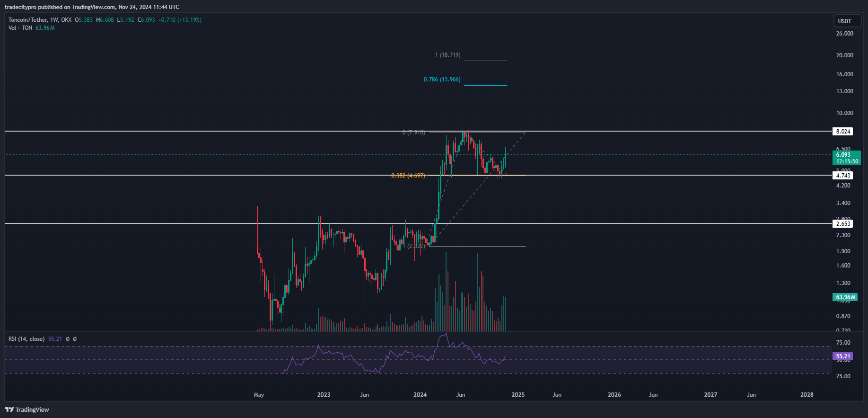Select the RSI (14, close) indicator label
This screenshot has width=868, height=418.
click(26, 339)
